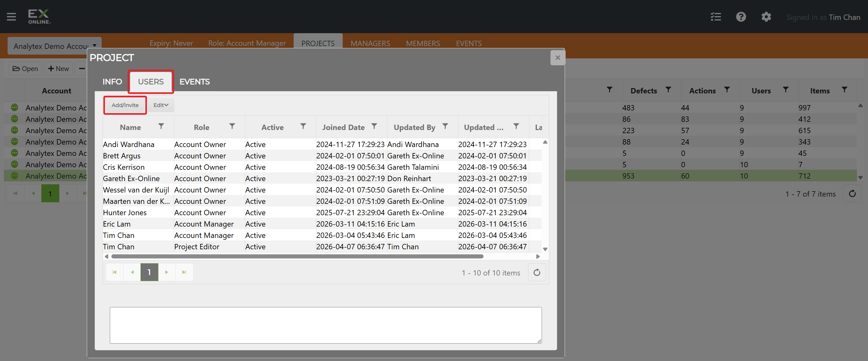Filter the Active column in users table
This screenshot has width=868, height=361.
(x=303, y=126)
